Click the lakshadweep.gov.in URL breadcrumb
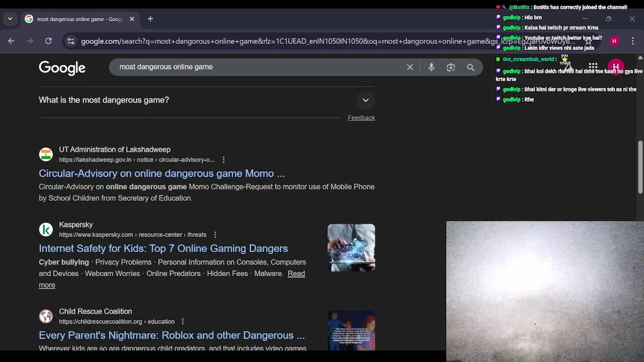Image resolution: width=644 pixels, height=362 pixels. pos(137,160)
